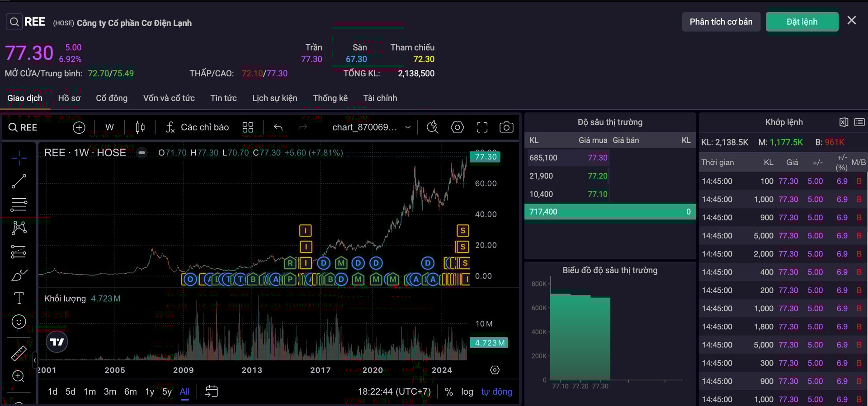Toggle tự động auto scale
This screenshot has width=868, height=406.
tap(497, 392)
